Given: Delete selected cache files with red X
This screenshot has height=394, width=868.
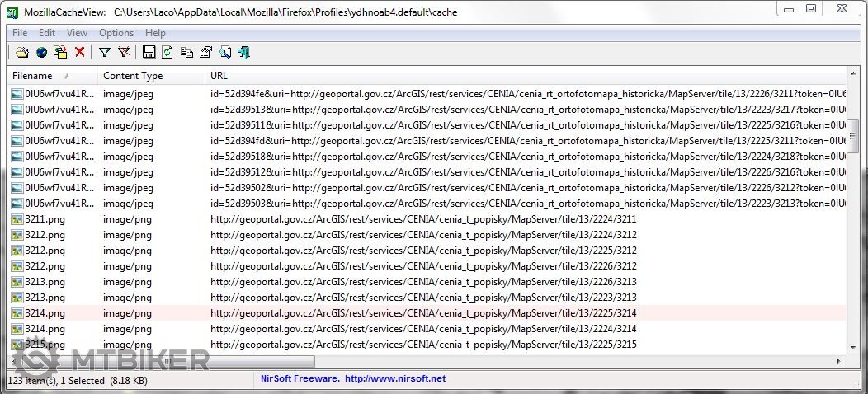Looking at the screenshot, I should click(80, 53).
